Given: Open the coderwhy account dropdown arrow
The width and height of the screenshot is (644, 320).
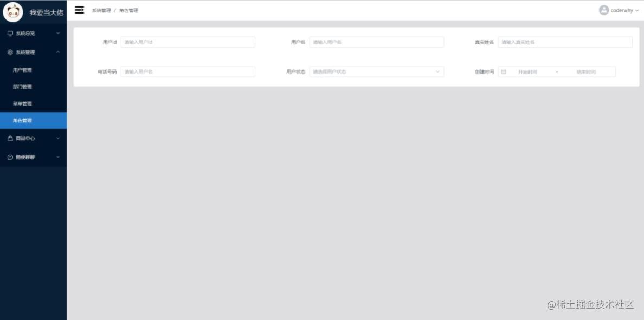Looking at the screenshot, I should (x=637, y=11).
